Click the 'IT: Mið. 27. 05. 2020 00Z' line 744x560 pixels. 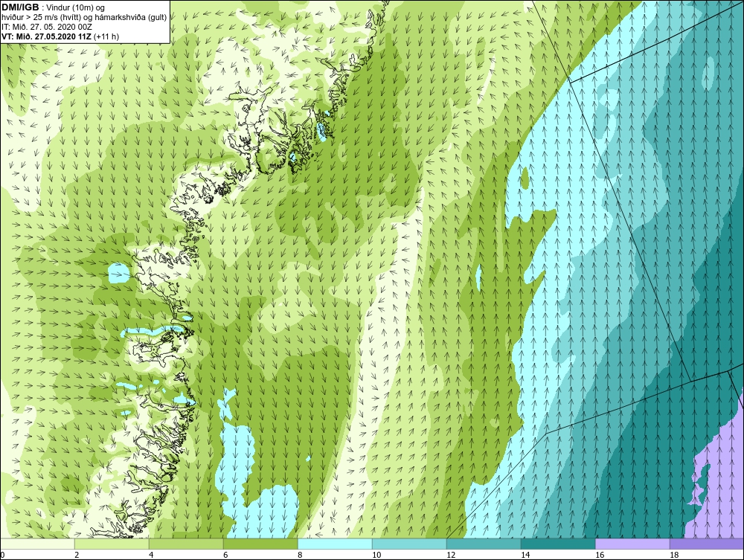pos(47,27)
